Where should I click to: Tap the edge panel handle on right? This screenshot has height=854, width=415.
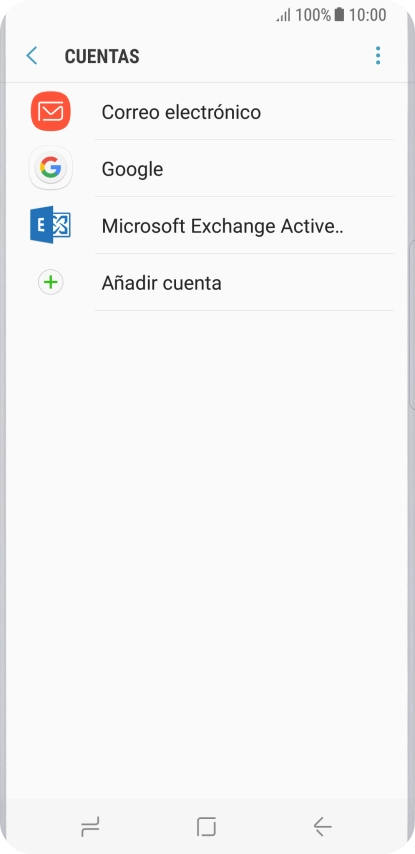pos(411,324)
